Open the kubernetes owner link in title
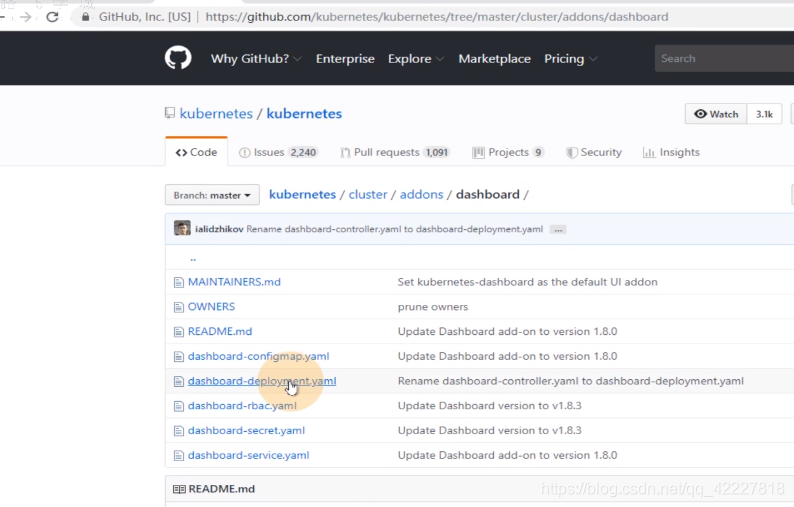The height and width of the screenshot is (507, 794). click(x=216, y=113)
